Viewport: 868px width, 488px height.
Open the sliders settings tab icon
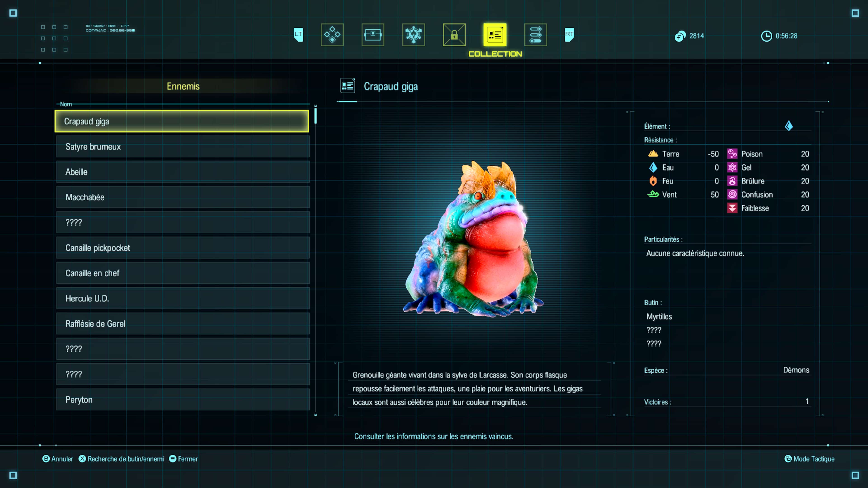pyautogui.click(x=535, y=35)
